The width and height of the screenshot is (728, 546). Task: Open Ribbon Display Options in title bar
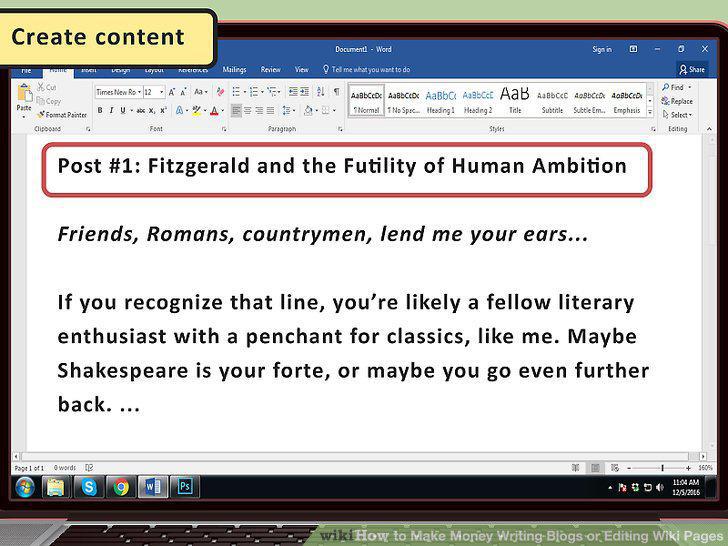pyautogui.click(x=633, y=49)
